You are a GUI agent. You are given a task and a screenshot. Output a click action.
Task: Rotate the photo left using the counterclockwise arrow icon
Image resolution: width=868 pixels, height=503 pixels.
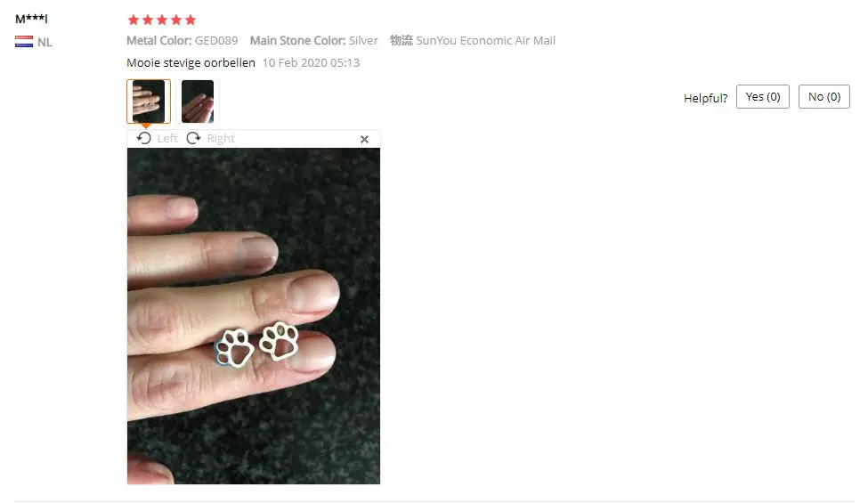[x=144, y=138]
